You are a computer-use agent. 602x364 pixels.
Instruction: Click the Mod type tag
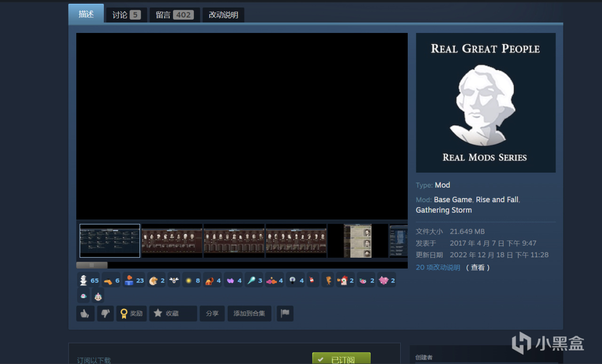(x=443, y=185)
